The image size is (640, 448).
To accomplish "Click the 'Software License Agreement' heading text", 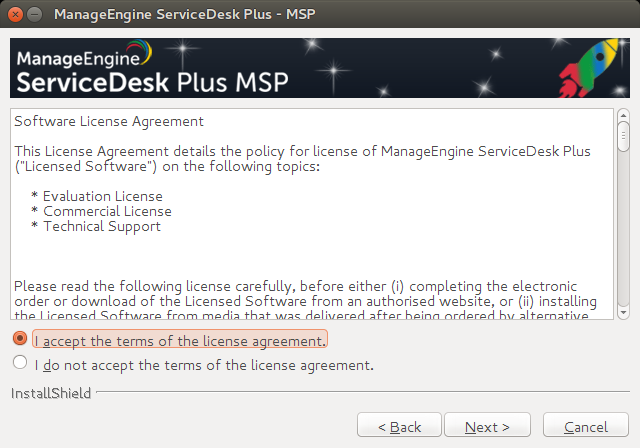I will click(x=109, y=122).
